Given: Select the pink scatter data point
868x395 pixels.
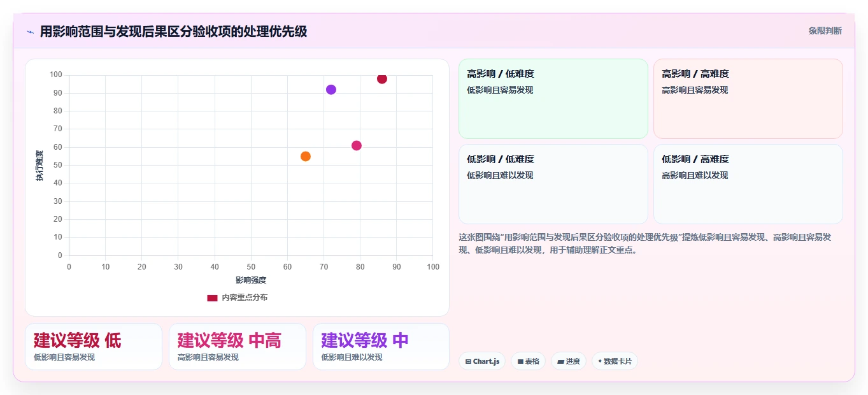Looking at the screenshot, I should click(x=357, y=145).
